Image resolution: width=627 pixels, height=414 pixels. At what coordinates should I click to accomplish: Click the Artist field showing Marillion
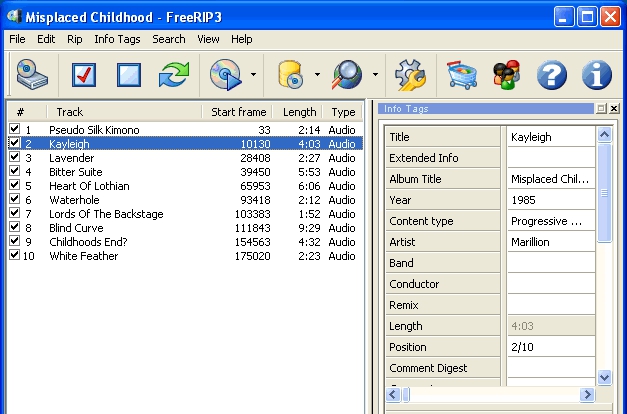(x=551, y=242)
